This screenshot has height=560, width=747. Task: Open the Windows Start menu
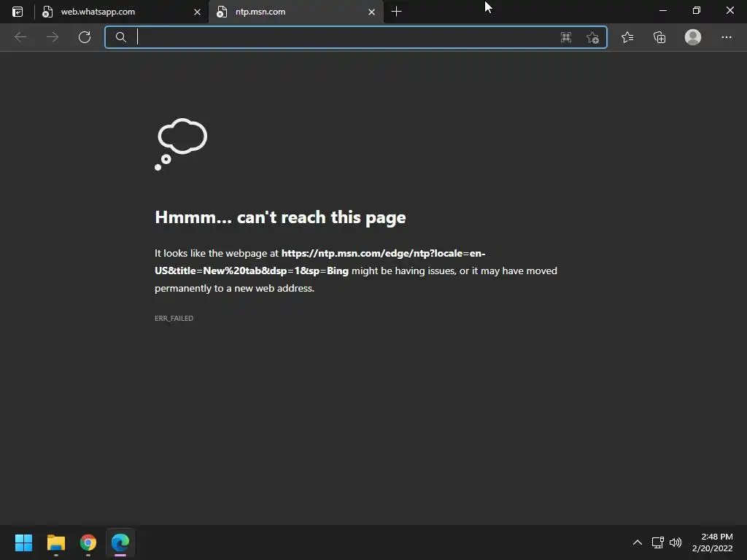click(x=23, y=542)
